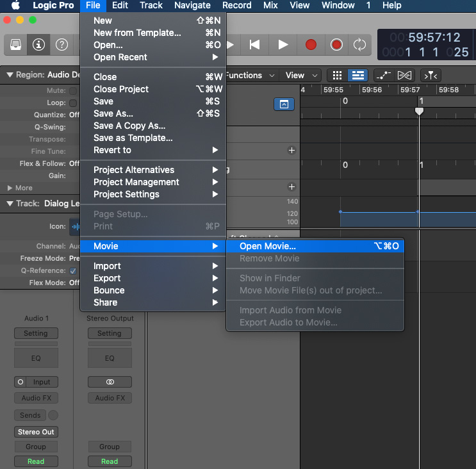
Task: Open the Open Recent submenu
Action: point(153,57)
